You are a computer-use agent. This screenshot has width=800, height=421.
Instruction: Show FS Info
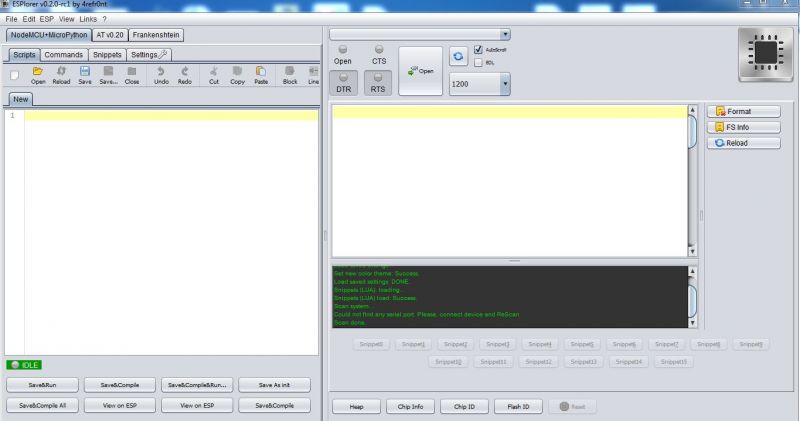[x=743, y=127]
